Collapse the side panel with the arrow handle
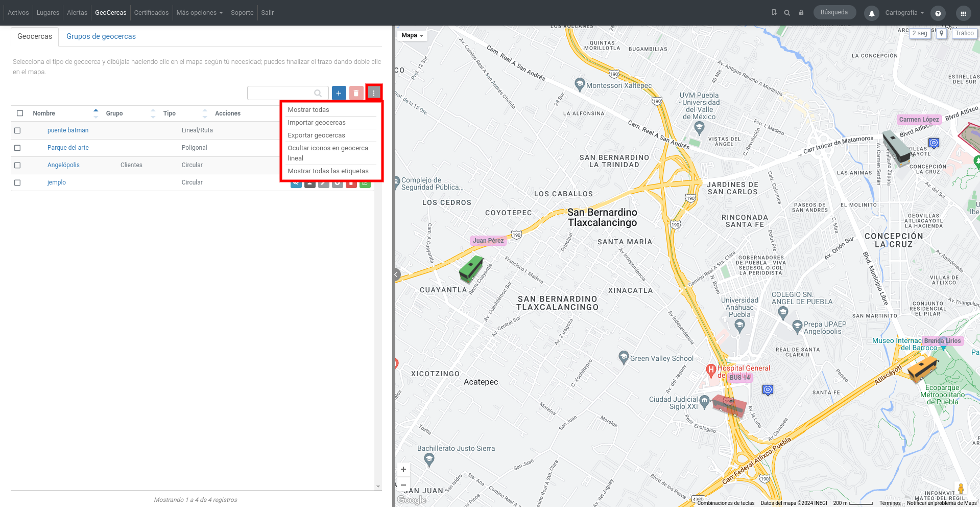Screen dimensions: 980x507 pyautogui.click(x=396, y=274)
